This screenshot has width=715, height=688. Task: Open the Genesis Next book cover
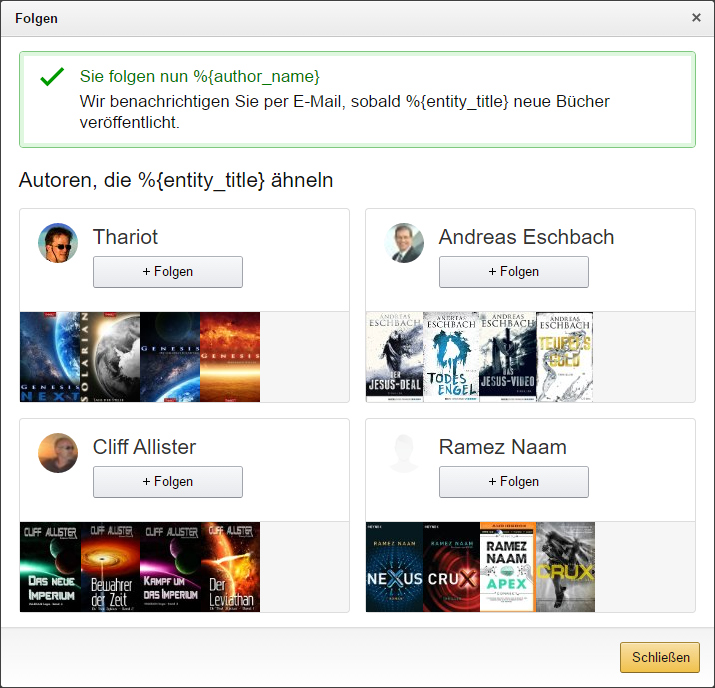coord(49,357)
